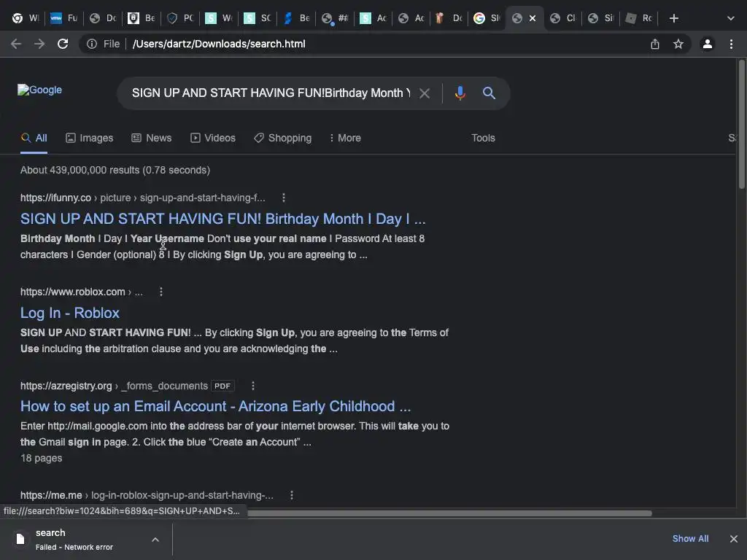This screenshot has height=560, width=747.
Task: Close the currently active tab
Action: [x=533, y=18]
